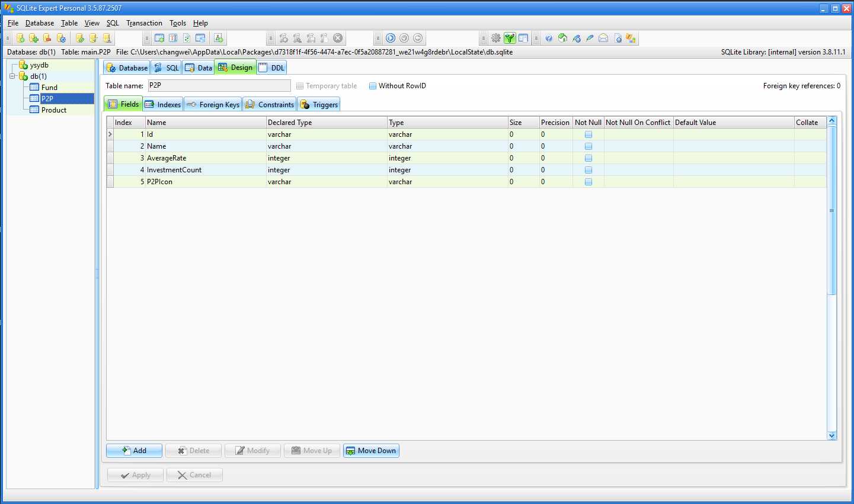854x504 pixels.
Task: Click the Cancel button
Action: [x=194, y=475]
